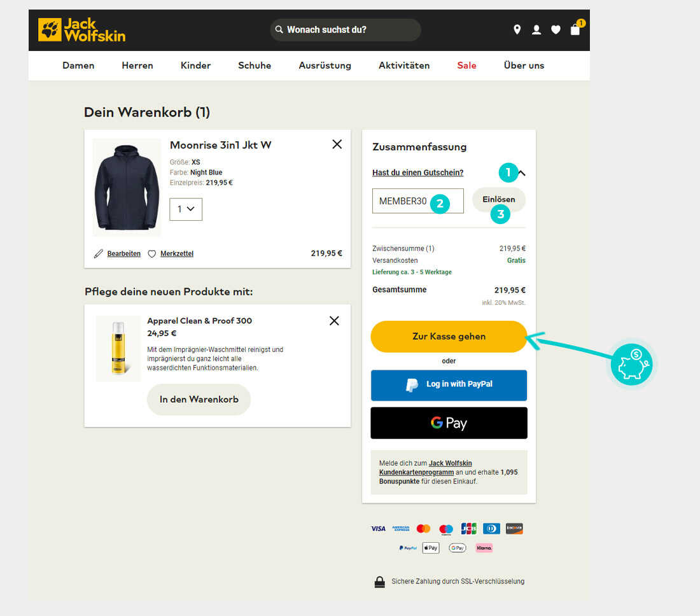Add care product via In den Warenkorb
This screenshot has width=700, height=616.
[x=199, y=400]
